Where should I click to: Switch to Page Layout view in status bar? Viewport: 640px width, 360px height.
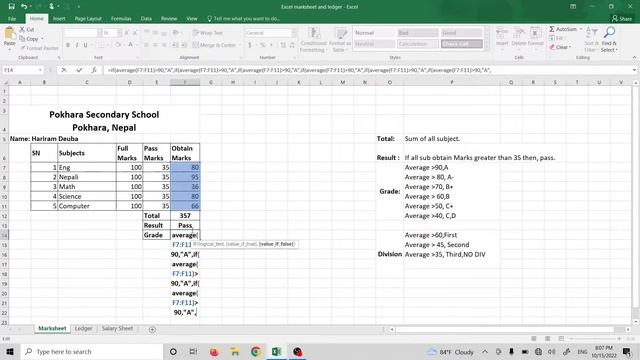(x=548, y=339)
